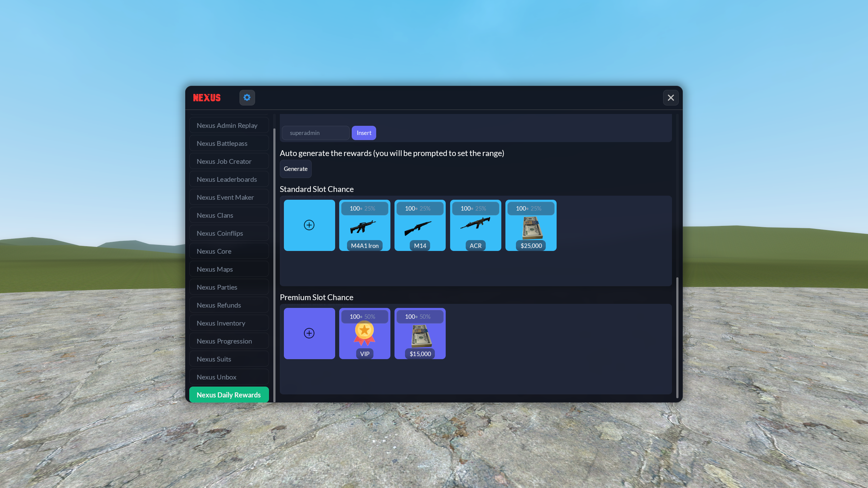Close the Nexus window

pos(671,98)
